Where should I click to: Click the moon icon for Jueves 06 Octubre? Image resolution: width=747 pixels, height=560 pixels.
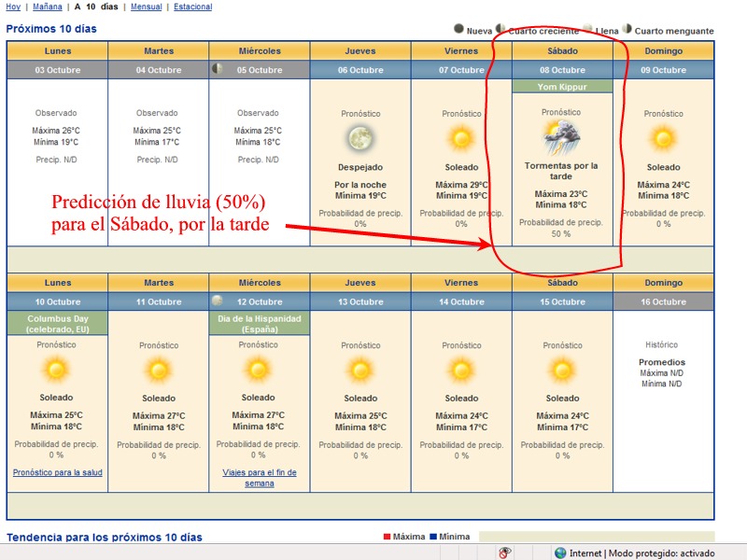(360, 139)
